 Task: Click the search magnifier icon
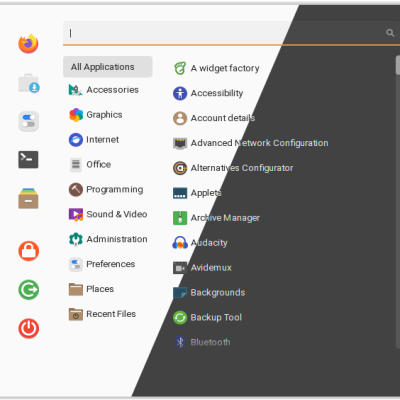click(x=390, y=33)
